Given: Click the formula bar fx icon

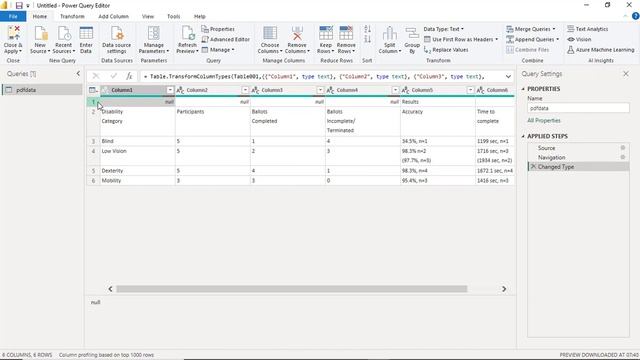Looking at the screenshot, I should pyautogui.click(x=129, y=76).
